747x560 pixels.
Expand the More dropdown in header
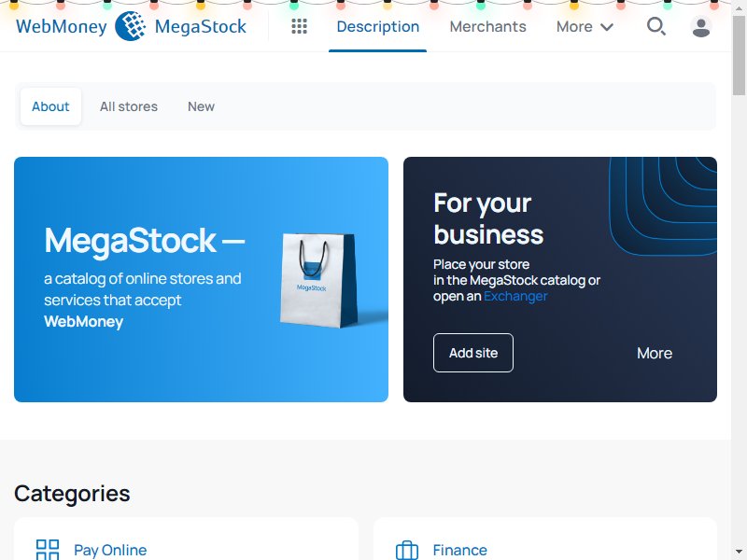click(x=585, y=27)
